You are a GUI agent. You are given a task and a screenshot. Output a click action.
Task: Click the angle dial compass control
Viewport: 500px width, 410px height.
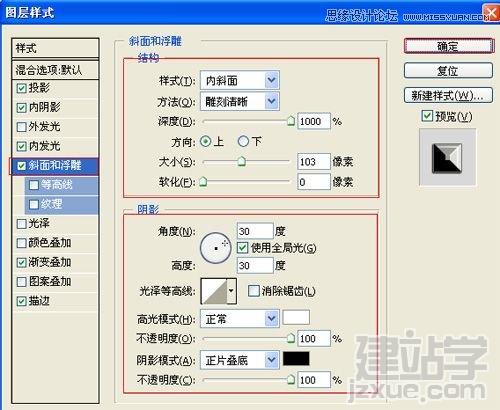tap(216, 248)
